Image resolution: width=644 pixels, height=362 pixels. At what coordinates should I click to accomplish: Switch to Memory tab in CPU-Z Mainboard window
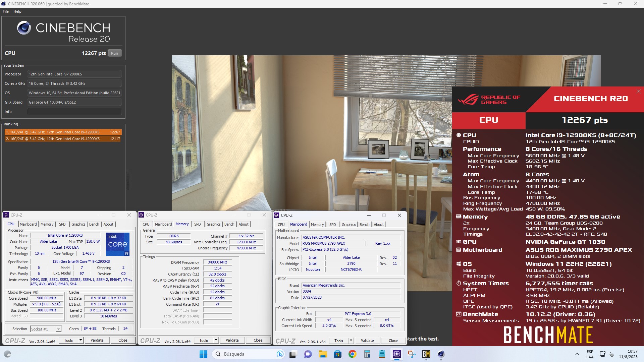[x=317, y=225]
